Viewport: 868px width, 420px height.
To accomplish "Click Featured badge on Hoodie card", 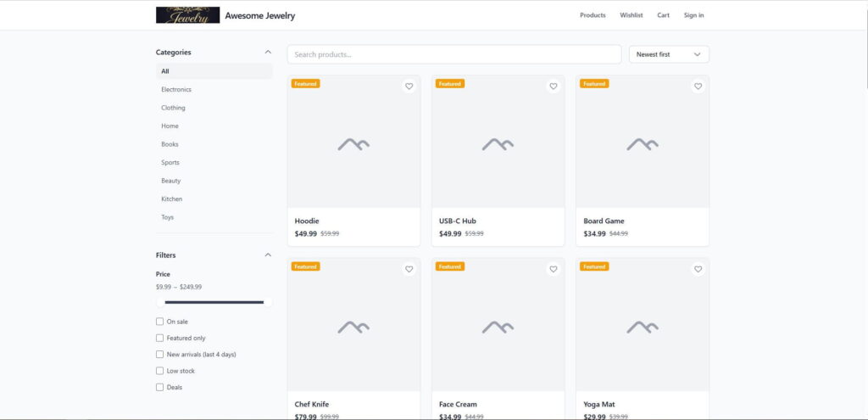I will [x=305, y=84].
